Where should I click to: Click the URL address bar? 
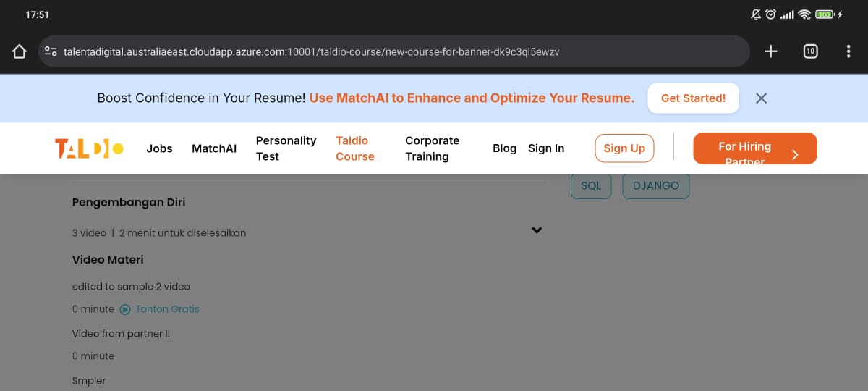tap(393, 51)
